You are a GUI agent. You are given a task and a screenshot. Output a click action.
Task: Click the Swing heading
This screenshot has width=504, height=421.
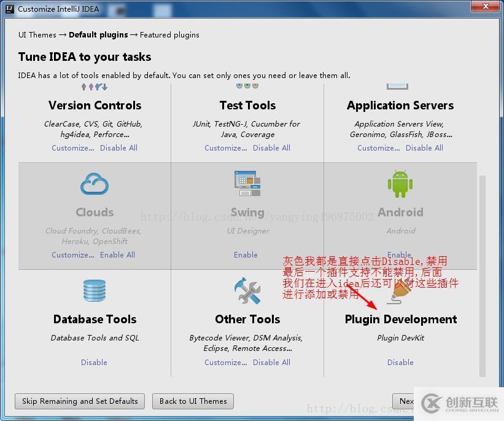tap(247, 213)
